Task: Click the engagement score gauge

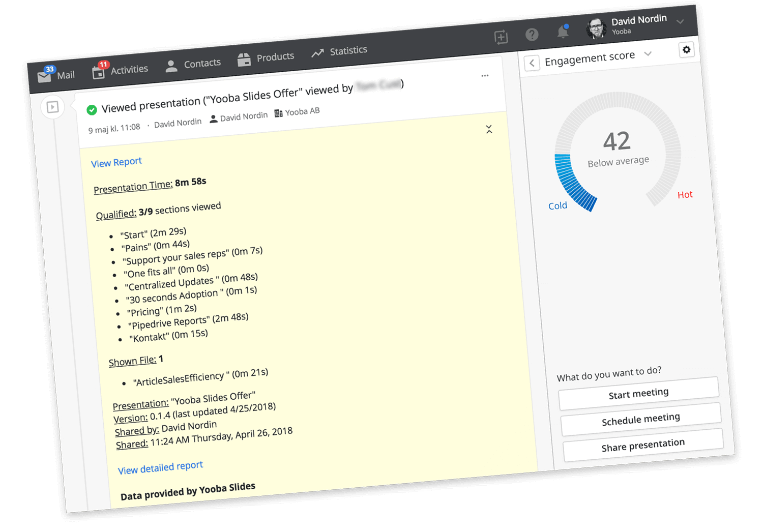Action: coord(618,151)
